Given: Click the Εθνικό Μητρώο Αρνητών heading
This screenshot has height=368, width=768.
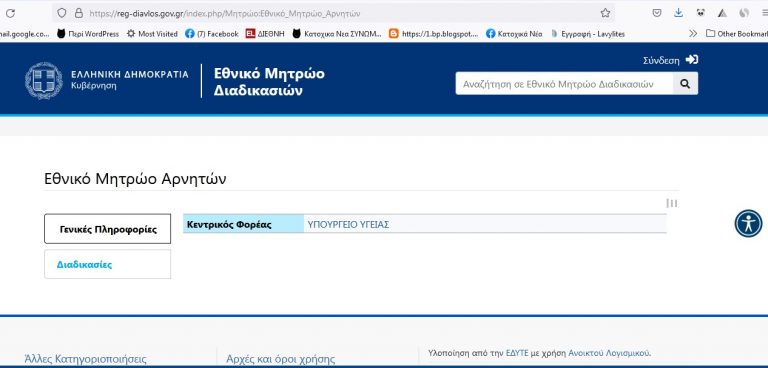Looking at the screenshot, I should [x=135, y=179].
